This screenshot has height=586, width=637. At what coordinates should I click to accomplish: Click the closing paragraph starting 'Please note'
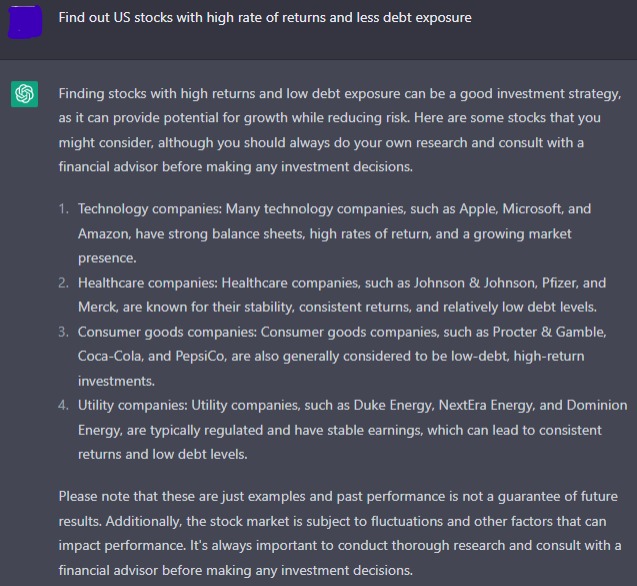(340, 533)
